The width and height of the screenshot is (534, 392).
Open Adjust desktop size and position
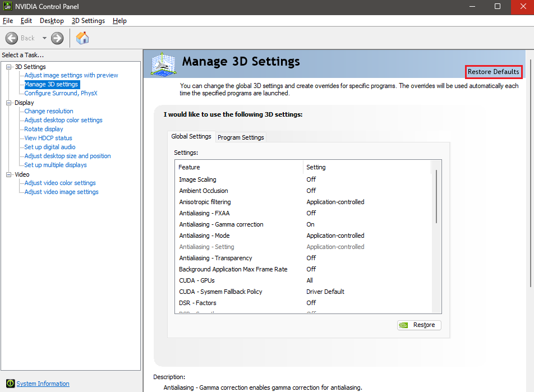click(x=67, y=156)
